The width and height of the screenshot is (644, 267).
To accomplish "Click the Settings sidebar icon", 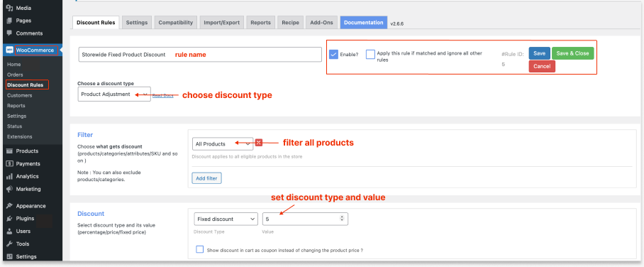I will (x=9, y=257).
